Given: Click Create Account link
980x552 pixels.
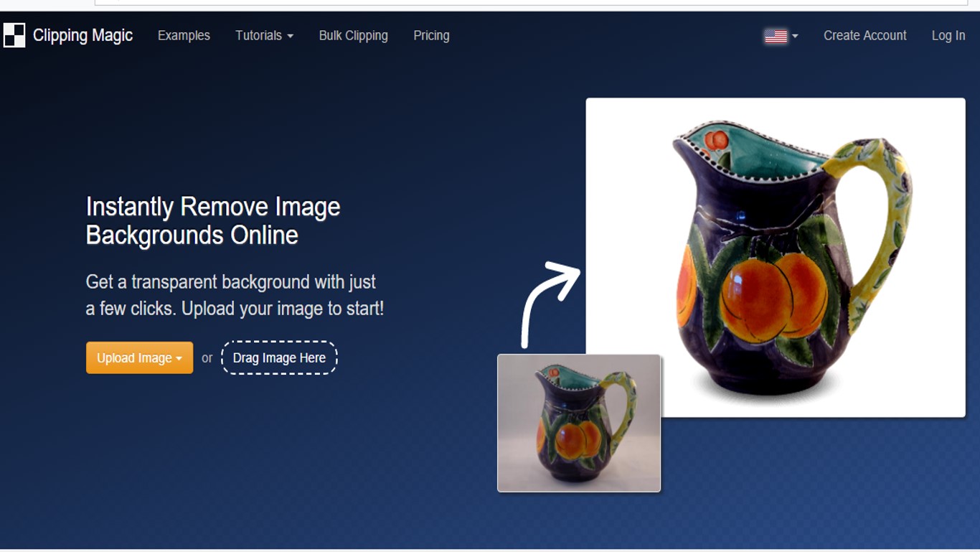Looking at the screenshot, I should (x=864, y=35).
